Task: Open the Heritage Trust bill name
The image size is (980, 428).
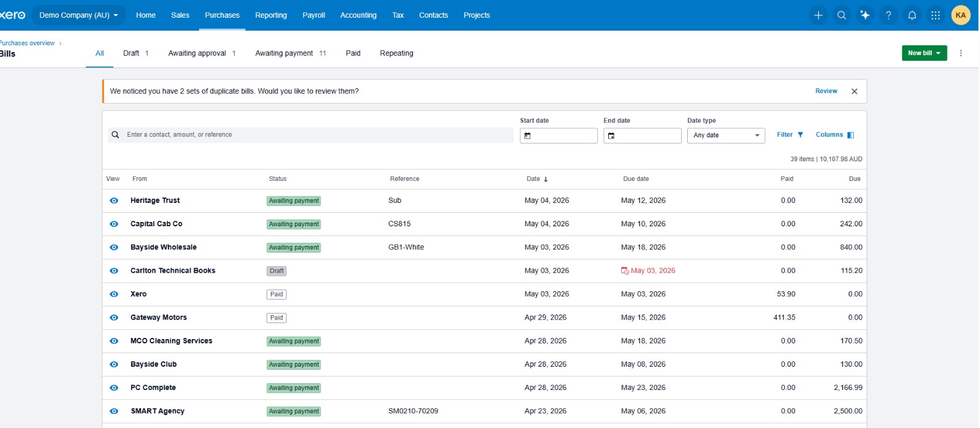Action: coord(155,201)
